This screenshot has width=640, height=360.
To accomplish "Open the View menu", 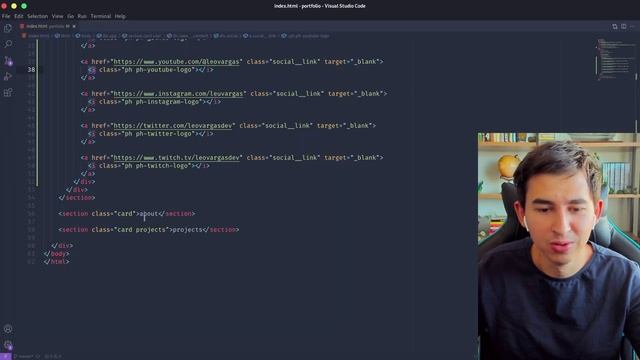I will point(58,16).
